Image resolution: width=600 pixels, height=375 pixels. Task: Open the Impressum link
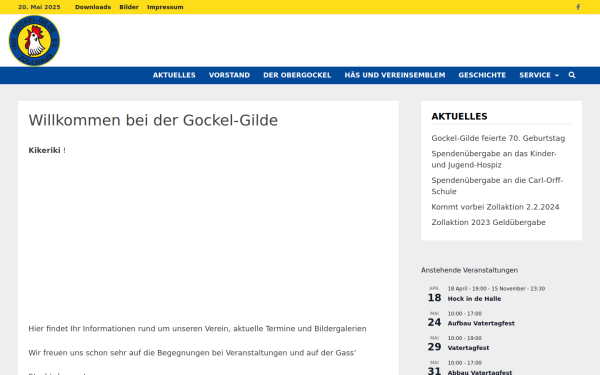point(165,7)
